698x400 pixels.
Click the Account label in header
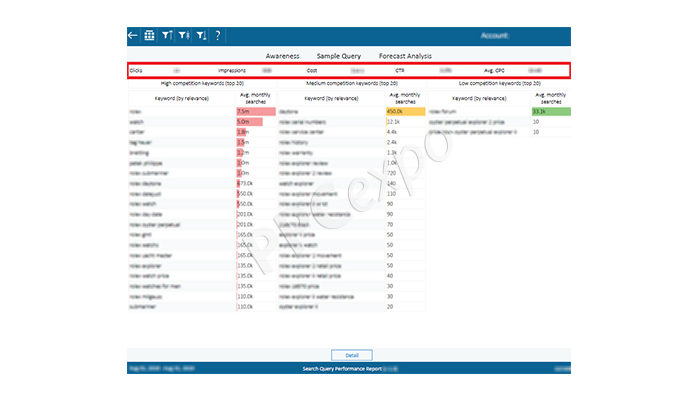495,36
